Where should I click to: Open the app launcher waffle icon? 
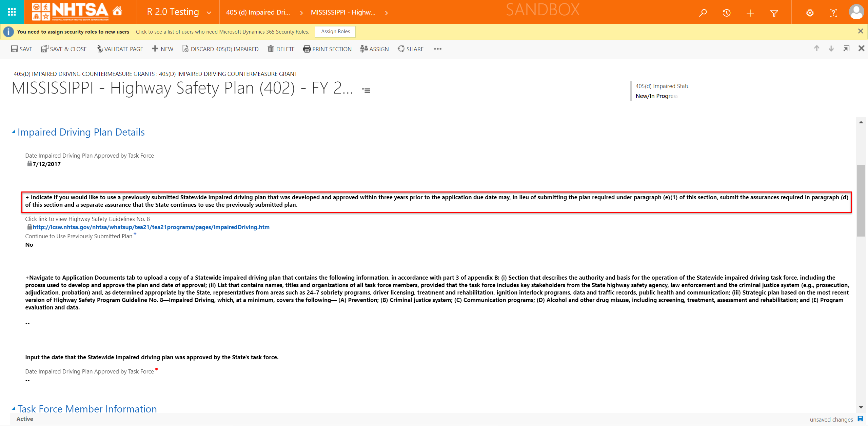point(12,12)
